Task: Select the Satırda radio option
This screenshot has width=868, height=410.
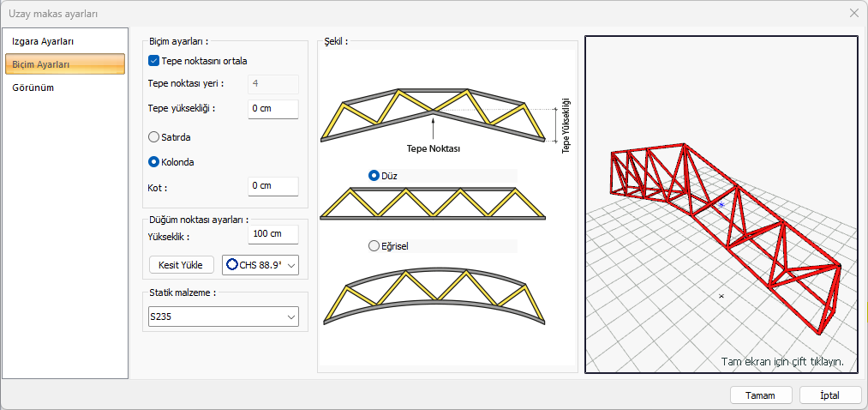Action: coord(154,136)
